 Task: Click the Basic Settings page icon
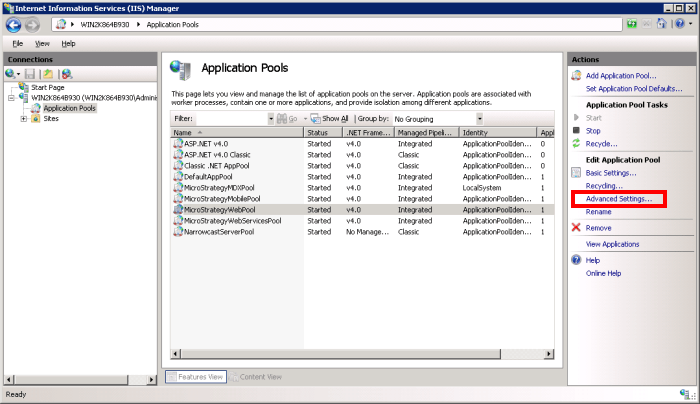pos(576,173)
